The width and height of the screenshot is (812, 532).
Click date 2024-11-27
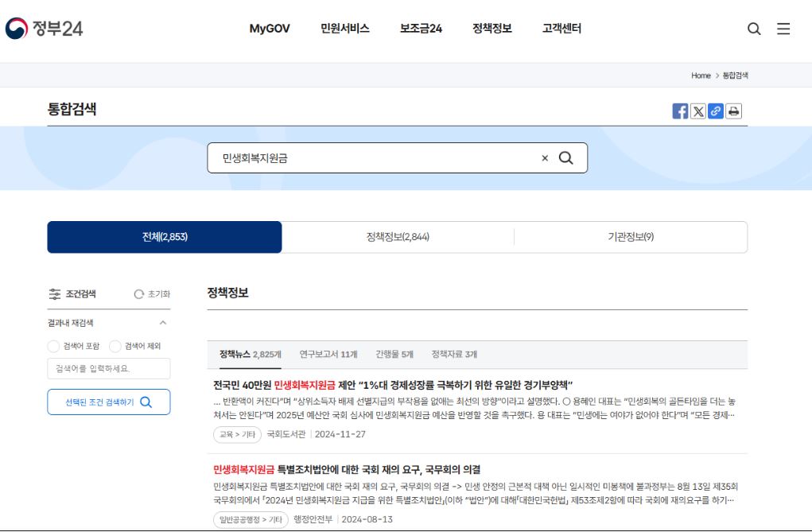coord(340,435)
